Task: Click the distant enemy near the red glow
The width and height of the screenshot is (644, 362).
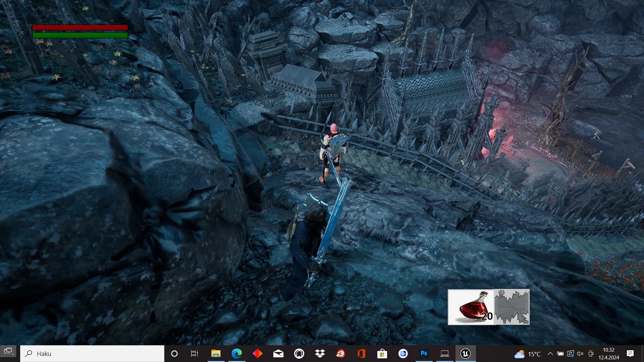Action: coord(596,135)
